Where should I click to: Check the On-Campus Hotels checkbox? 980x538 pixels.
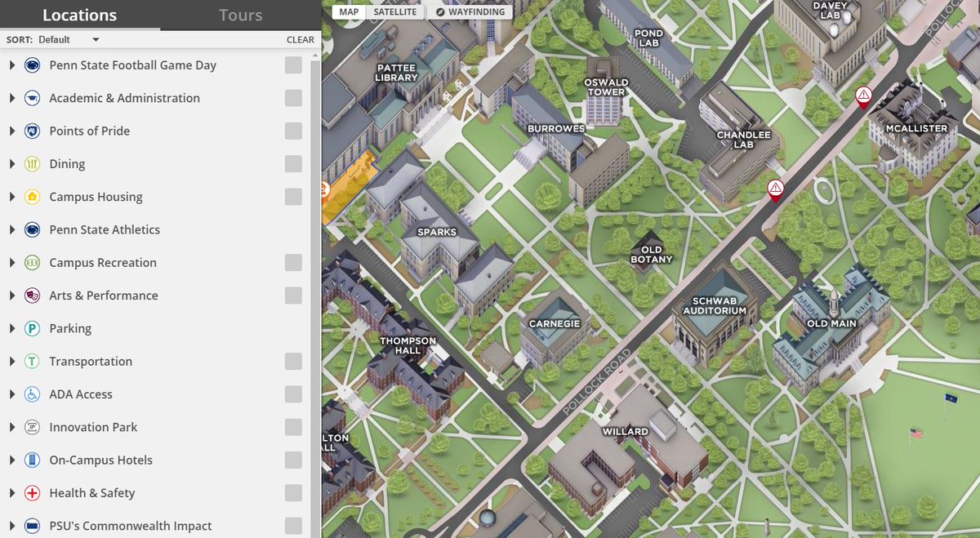tap(293, 460)
